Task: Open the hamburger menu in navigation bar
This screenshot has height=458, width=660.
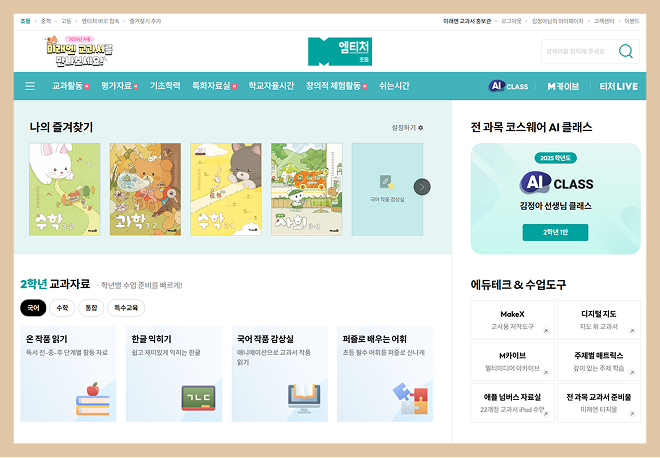Action: tap(30, 86)
